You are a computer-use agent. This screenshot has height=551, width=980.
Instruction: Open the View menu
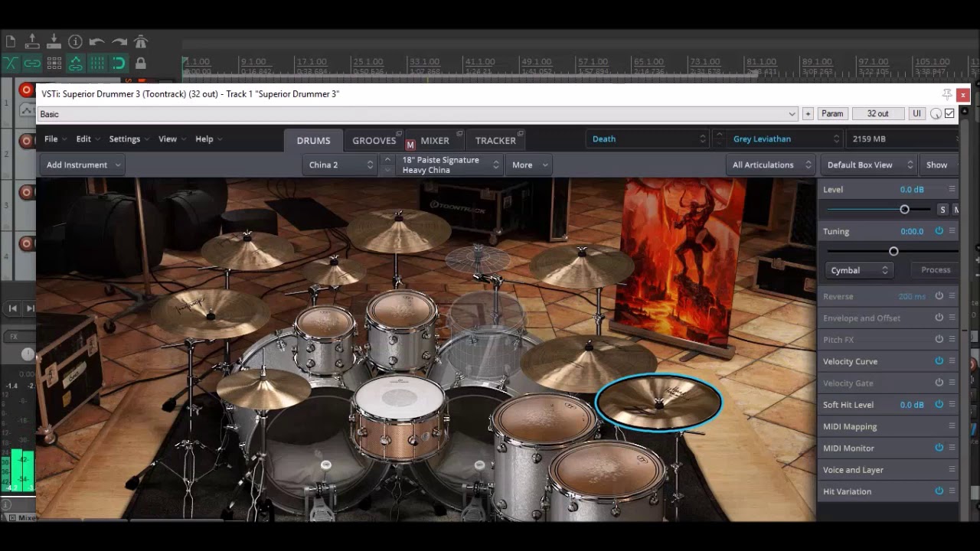(x=172, y=139)
